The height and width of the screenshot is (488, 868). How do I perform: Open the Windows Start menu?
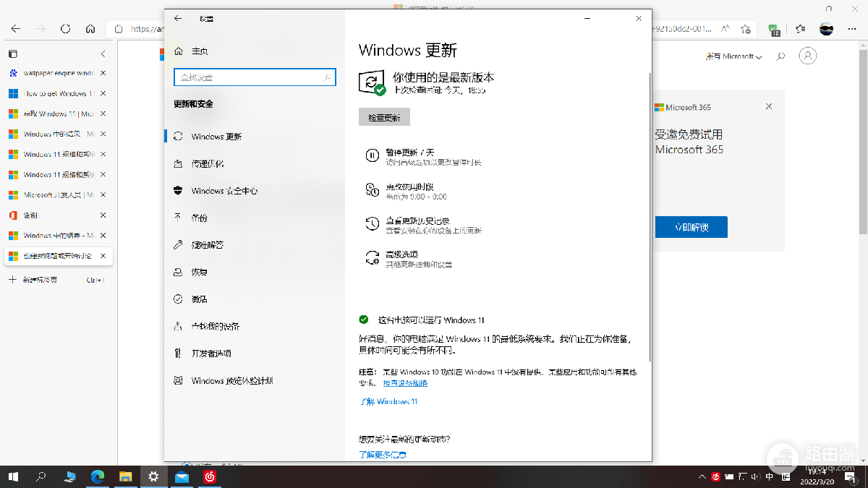(x=13, y=476)
